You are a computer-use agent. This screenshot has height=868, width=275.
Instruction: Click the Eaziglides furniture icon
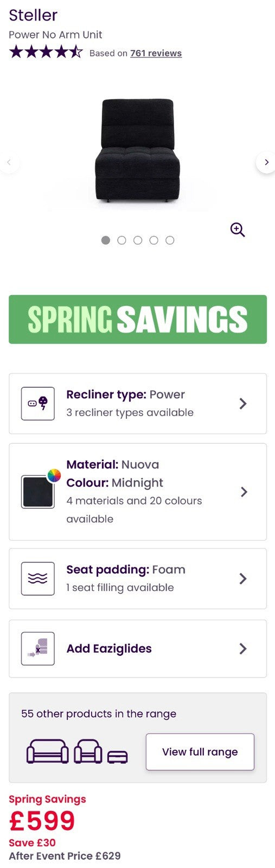tap(38, 649)
